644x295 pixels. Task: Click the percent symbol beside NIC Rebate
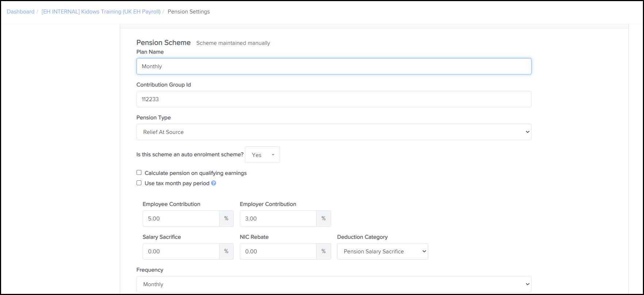point(323,252)
